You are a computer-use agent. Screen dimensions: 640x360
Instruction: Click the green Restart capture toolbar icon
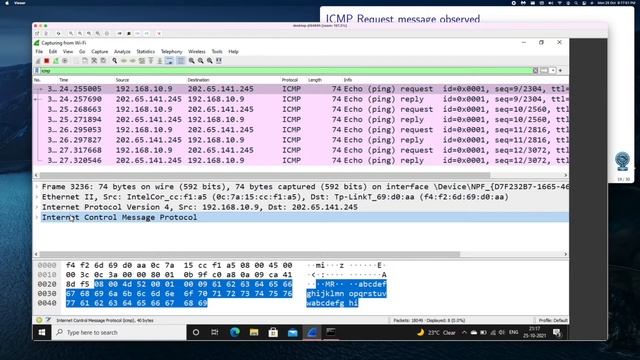[x=56, y=61]
